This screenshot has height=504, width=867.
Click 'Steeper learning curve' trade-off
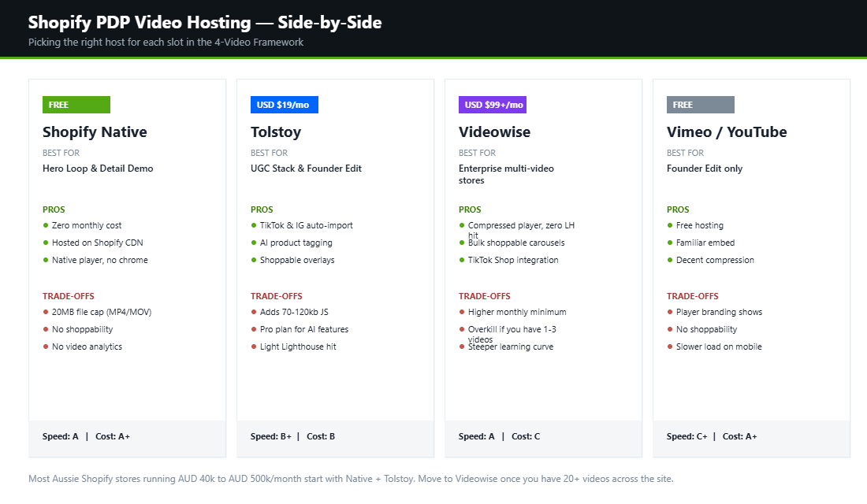511,347
